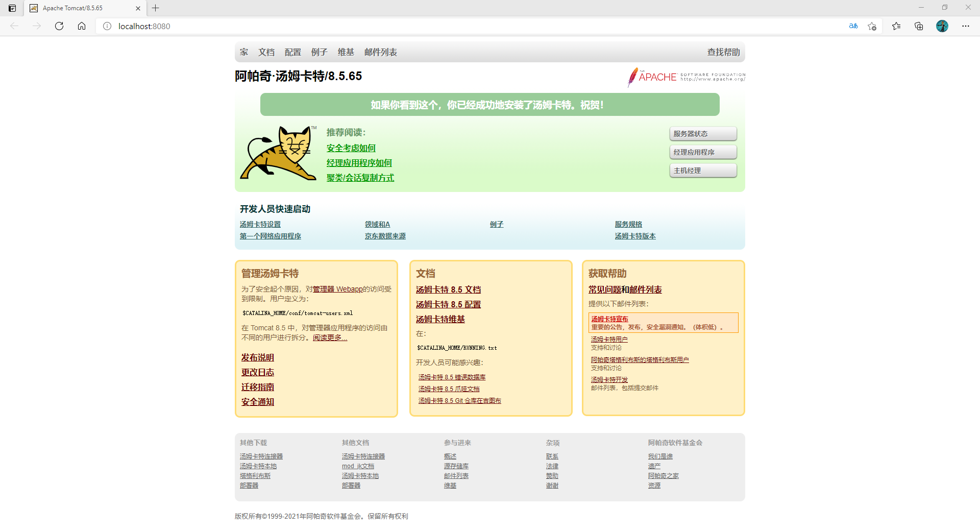Open the 汤姆卡特开发 mailing list link
The width and height of the screenshot is (980, 531).
[609, 380]
